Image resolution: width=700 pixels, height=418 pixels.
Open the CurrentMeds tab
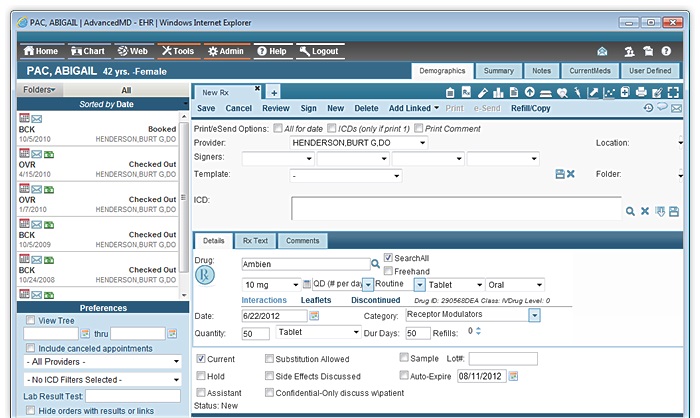[x=590, y=71]
